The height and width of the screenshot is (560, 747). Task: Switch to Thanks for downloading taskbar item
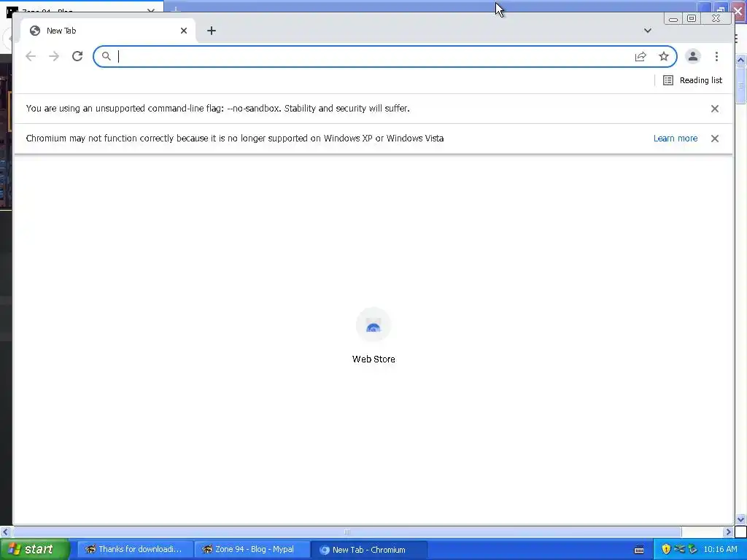coord(134,549)
